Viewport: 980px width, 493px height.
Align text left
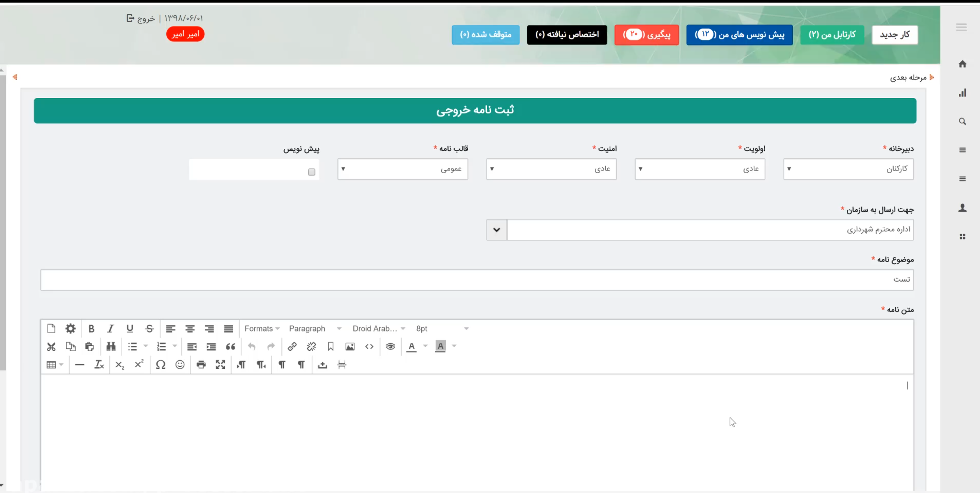pyautogui.click(x=170, y=329)
